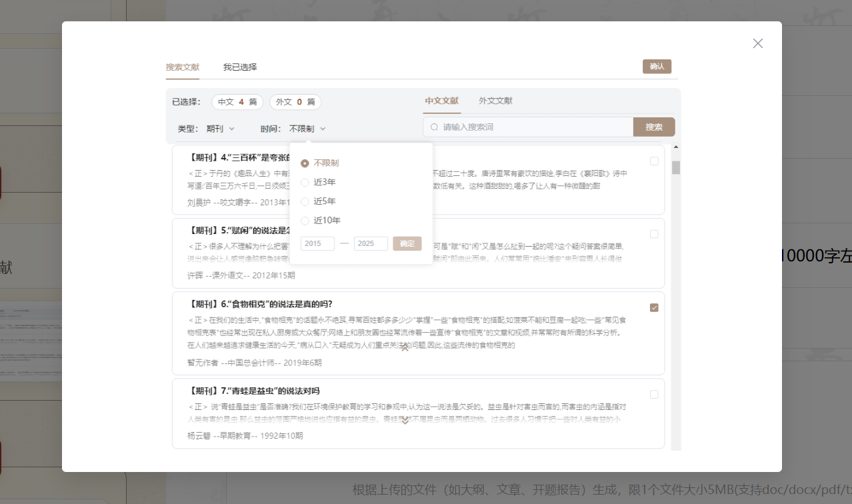Switch to the 我已选择 tab
Viewport: 852px width, 504px height.
coord(240,67)
